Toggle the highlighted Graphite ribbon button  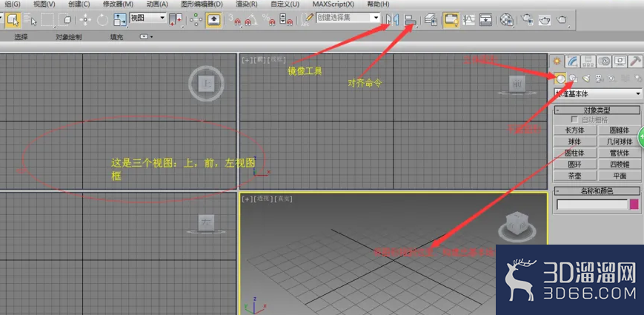pos(451,19)
